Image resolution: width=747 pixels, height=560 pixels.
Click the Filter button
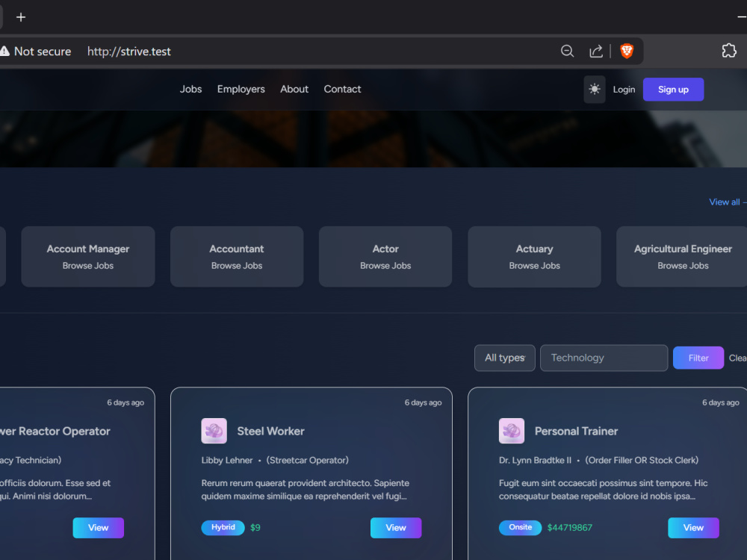[698, 358]
